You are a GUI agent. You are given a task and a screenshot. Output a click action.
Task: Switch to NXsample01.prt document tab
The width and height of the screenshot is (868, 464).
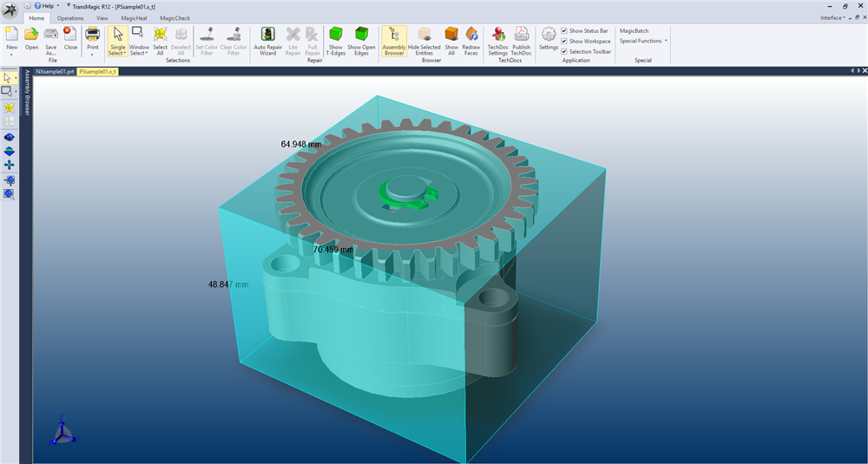tap(55, 72)
